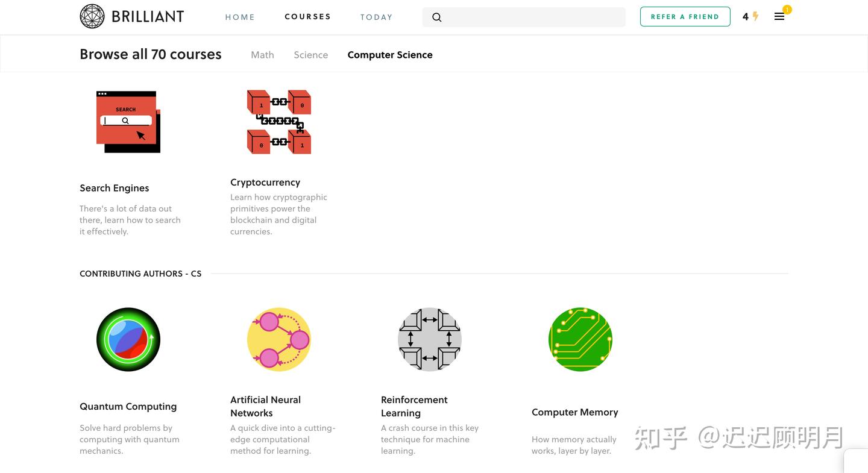Viewport: 868px width, 473px height.
Task: Select the Reinforcement Learning course icon
Action: tap(430, 339)
